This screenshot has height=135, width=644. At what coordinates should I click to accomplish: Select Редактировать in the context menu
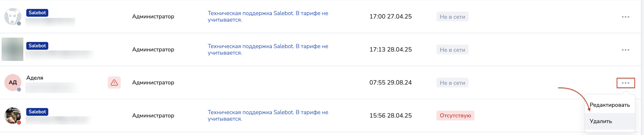(x=609, y=105)
